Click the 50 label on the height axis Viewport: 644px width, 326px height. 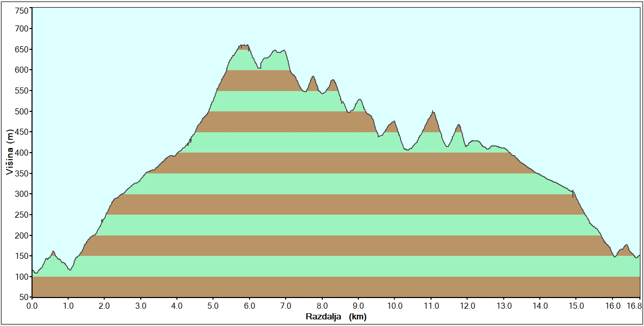coord(23,297)
